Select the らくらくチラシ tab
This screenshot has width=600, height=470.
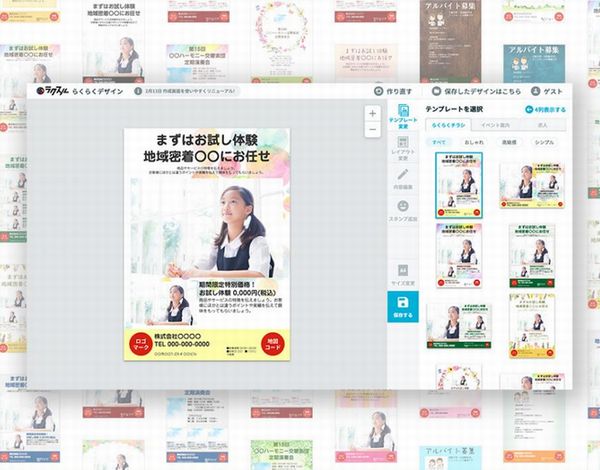[x=448, y=124]
